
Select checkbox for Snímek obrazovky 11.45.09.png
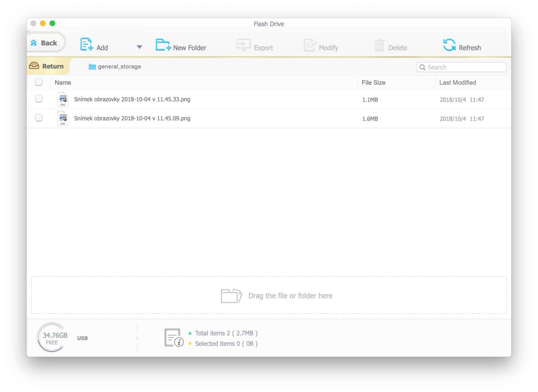(x=39, y=118)
